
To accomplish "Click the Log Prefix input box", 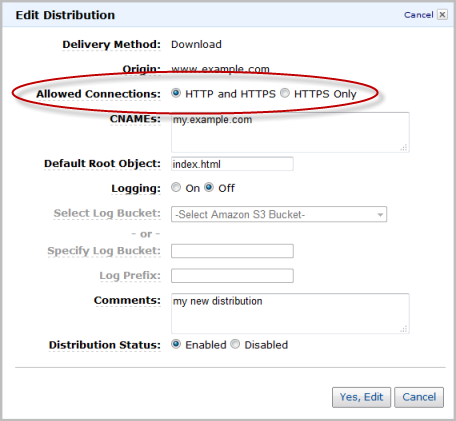I will point(232,276).
